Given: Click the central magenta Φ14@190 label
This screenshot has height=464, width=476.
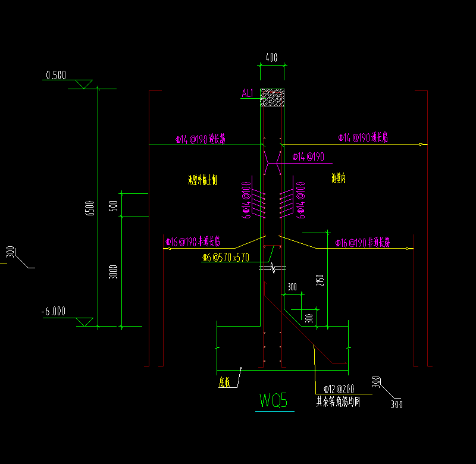Looking at the screenshot, I should coord(308,157).
